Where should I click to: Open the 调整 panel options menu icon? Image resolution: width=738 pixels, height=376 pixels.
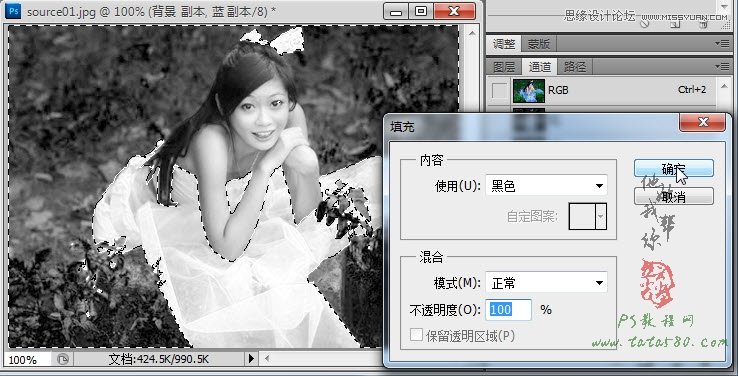point(722,43)
